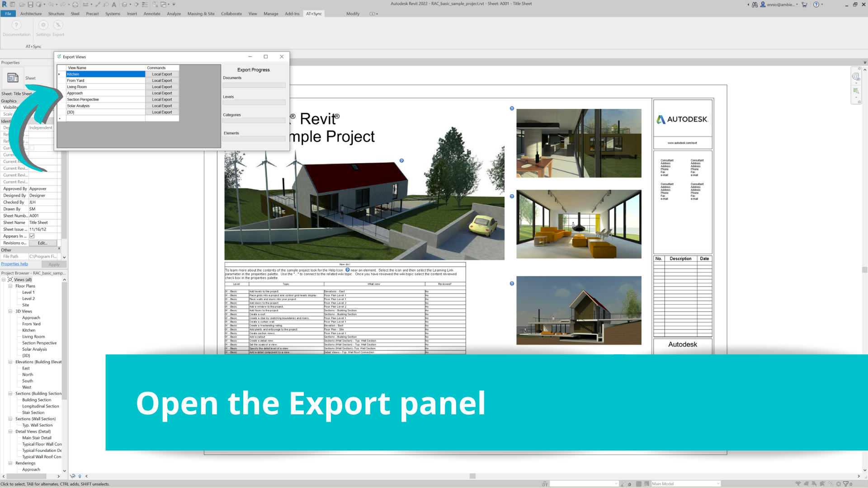Open the Main Model dropdown in status bar

tap(717, 484)
